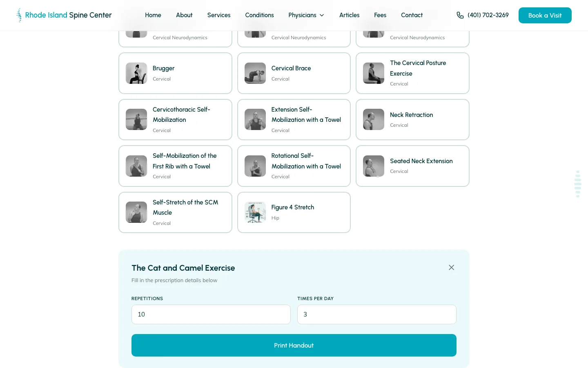Go to the Articles page

(x=350, y=15)
